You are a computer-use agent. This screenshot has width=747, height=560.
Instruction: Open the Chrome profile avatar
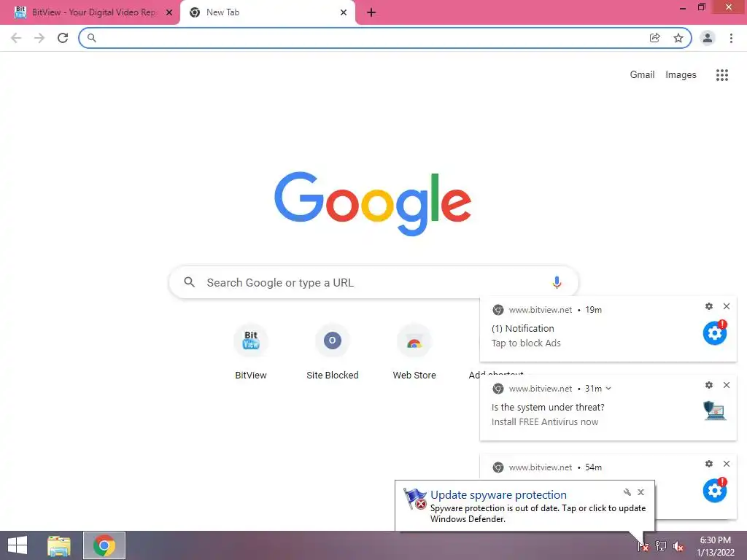[x=708, y=38]
